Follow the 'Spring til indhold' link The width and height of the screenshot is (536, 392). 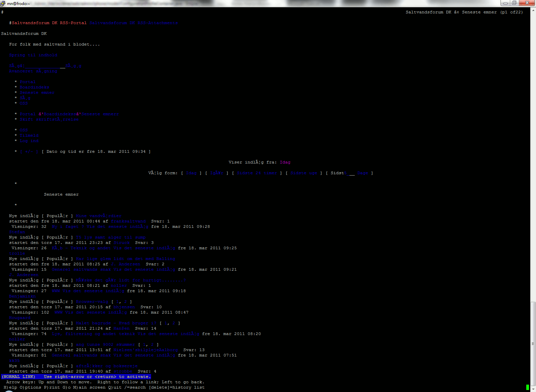[33, 55]
